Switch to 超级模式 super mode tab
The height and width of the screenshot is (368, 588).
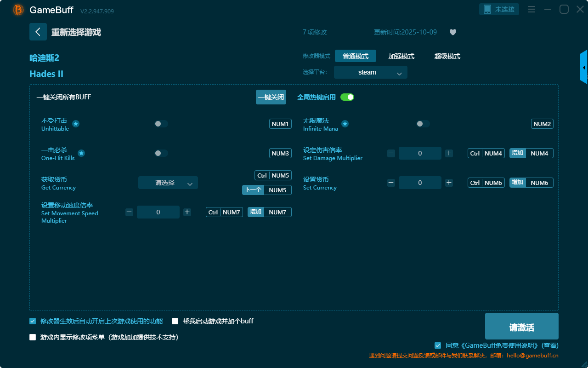pos(447,56)
